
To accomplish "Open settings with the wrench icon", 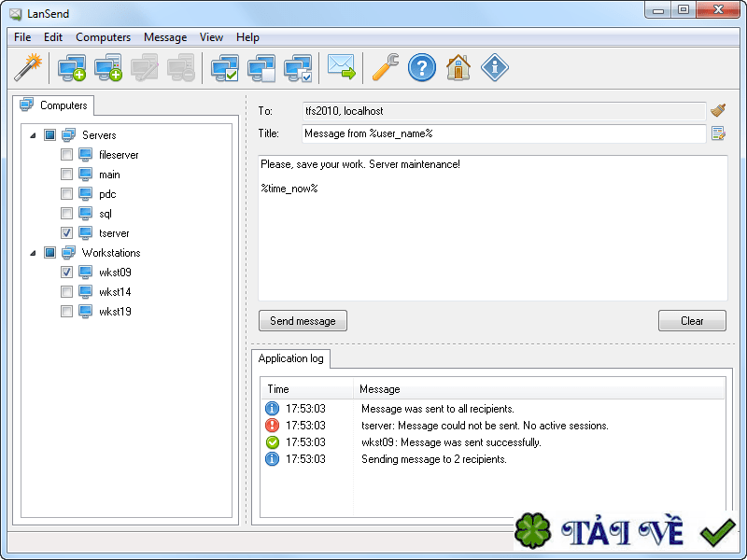I will pyautogui.click(x=385, y=67).
